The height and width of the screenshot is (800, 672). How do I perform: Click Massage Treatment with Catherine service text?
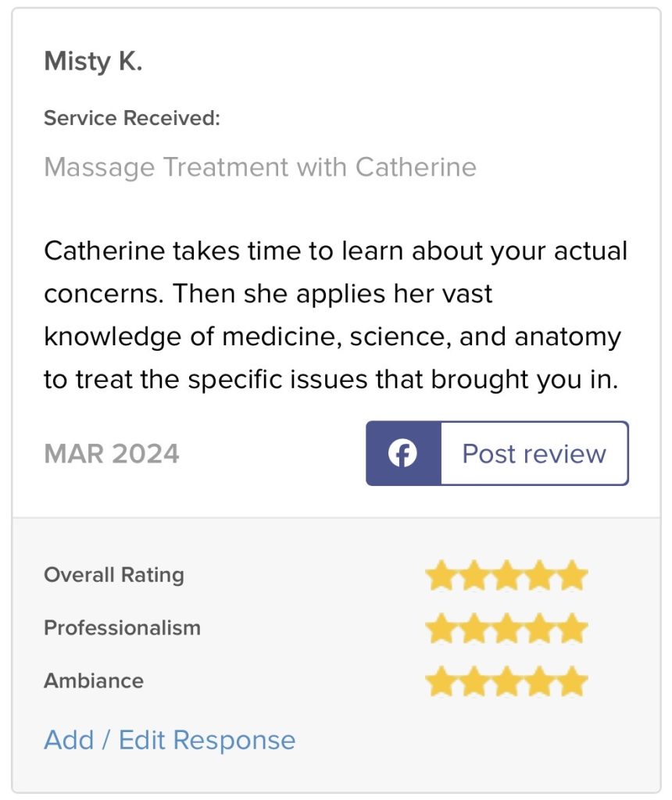260,167
